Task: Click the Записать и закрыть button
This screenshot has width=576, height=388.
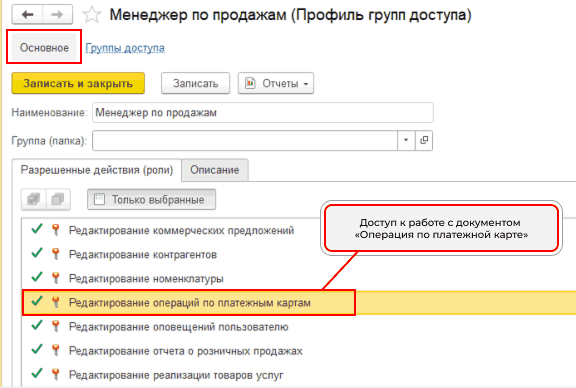Action: (78, 83)
